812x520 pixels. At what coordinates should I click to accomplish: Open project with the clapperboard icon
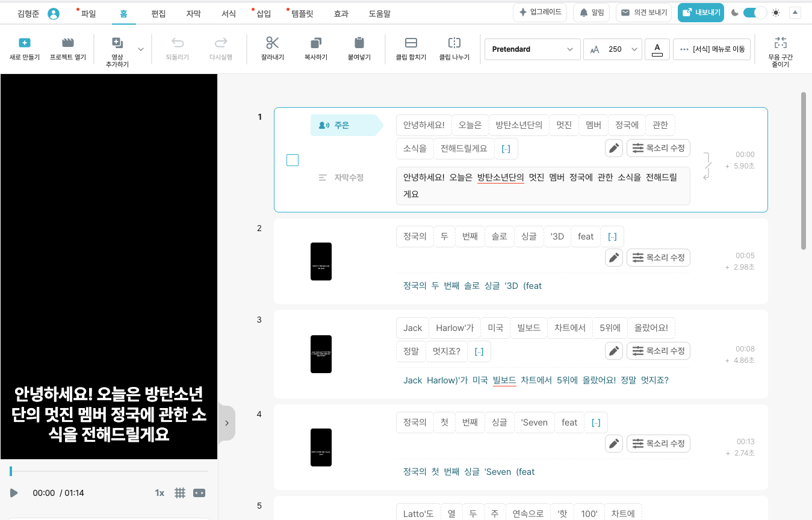click(x=68, y=43)
